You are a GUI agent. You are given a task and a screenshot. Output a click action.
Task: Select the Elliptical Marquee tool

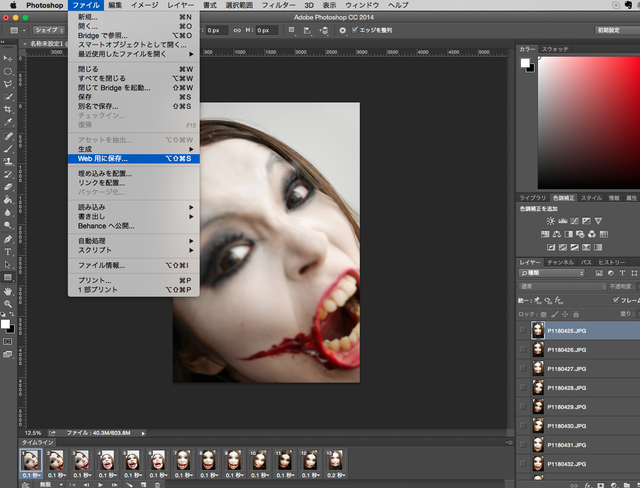8,71
